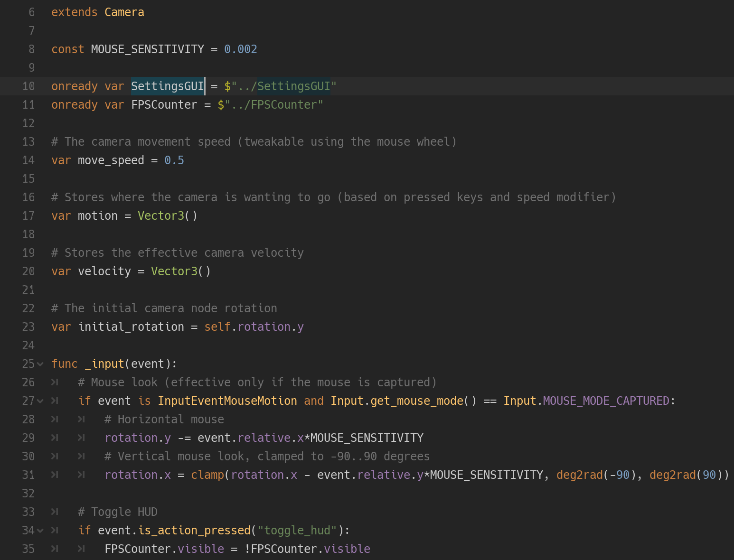Click the highlighted SettingsGUI variable name
The height and width of the screenshot is (560, 734).
point(168,86)
